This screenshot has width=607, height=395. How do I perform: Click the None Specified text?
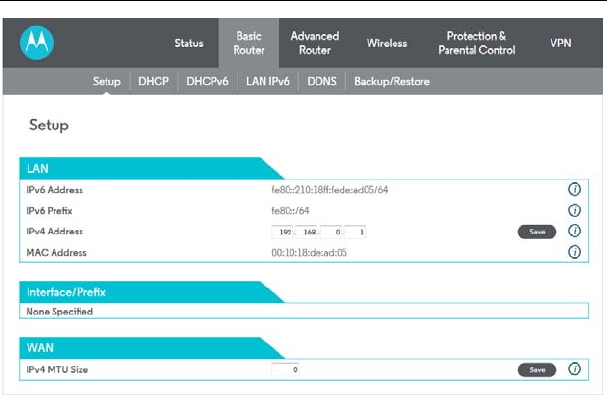click(60, 311)
